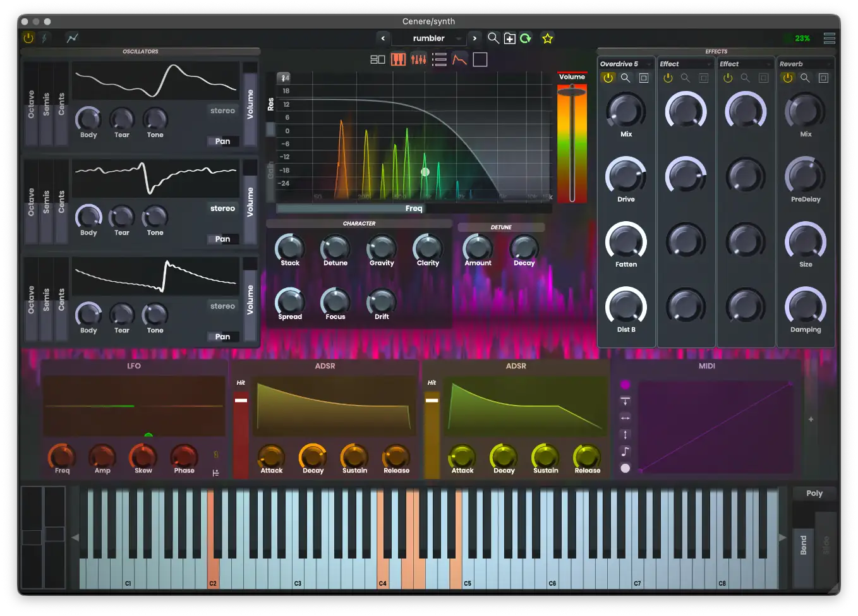Go to next preset with right chevron

(x=474, y=39)
